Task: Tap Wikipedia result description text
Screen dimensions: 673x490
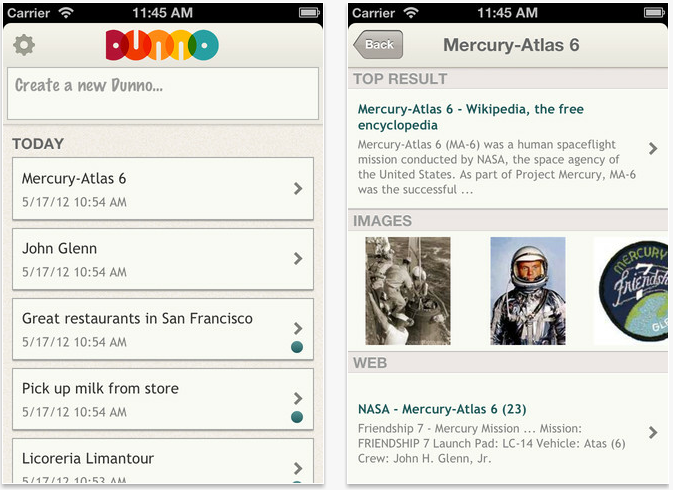Action: 497,167
